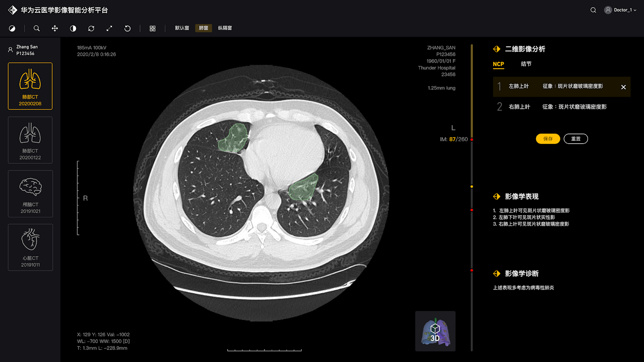Screen dimensions: 644x362
Task: Click the 重置 reset button
Action: click(576, 138)
